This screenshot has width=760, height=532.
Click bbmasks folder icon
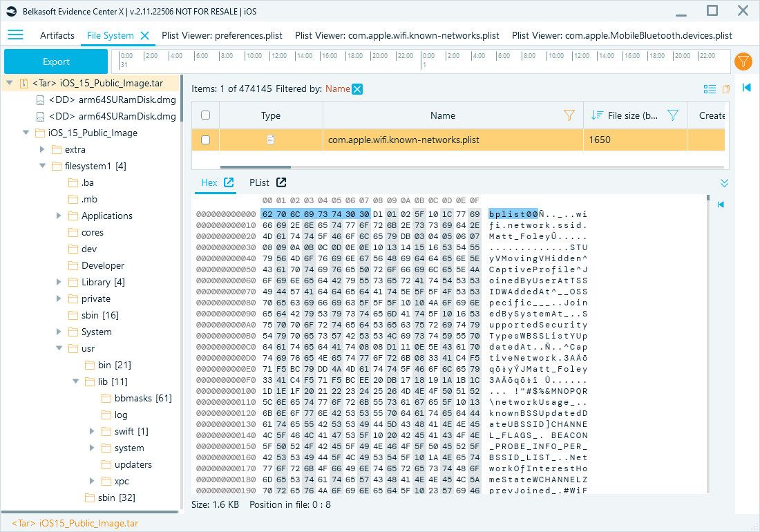[x=106, y=398]
